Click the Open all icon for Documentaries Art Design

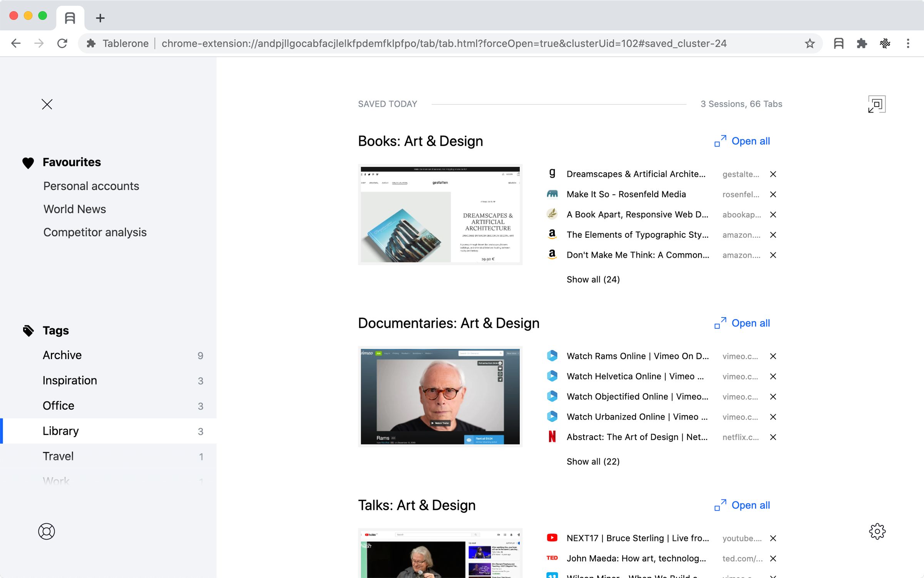[720, 323]
